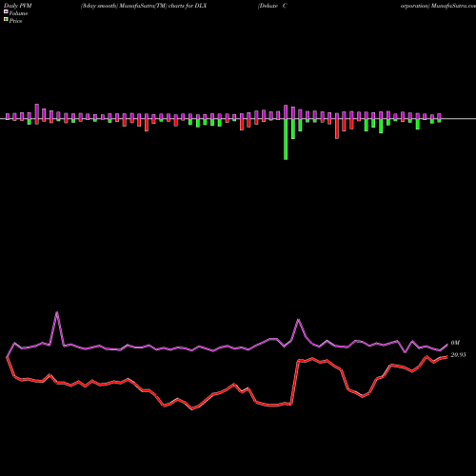Click the '20.95' price value label
The width and height of the screenshot is (476, 476).
click(x=458, y=355)
